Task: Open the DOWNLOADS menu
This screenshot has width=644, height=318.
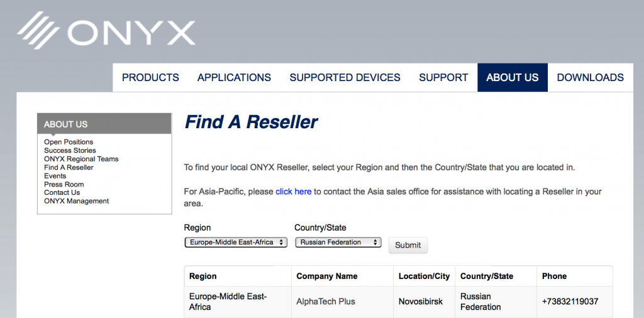Action: [x=590, y=77]
